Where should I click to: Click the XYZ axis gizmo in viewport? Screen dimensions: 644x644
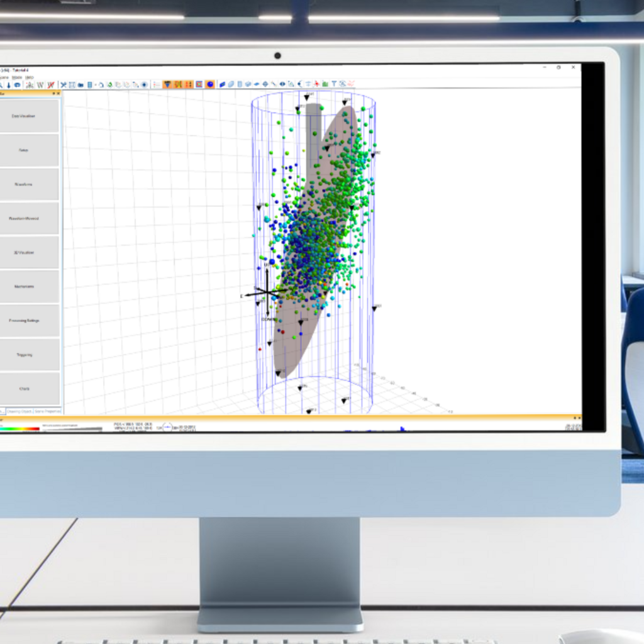[x=267, y=292]
